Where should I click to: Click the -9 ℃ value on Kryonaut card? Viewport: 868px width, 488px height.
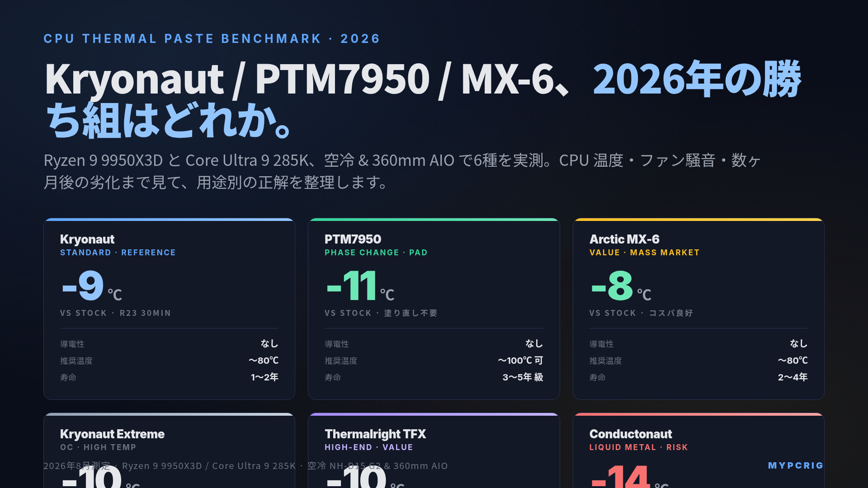pos(92,286)
